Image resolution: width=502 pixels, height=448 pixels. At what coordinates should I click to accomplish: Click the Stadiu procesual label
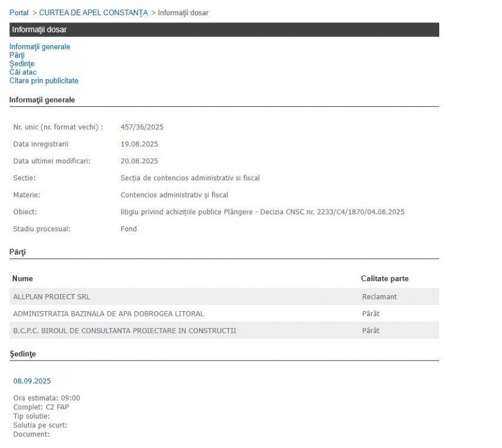click(x=42, y=229)
